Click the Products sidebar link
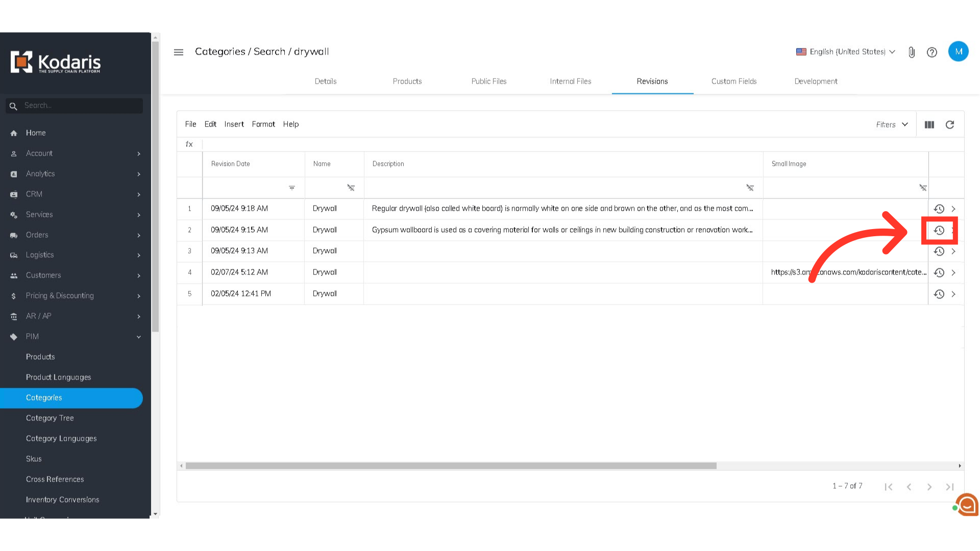 point(40,357)
